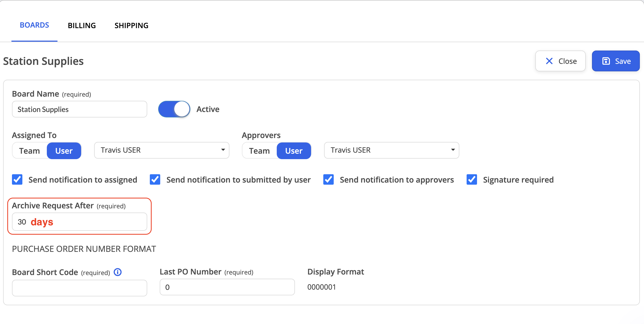This screenshot has width=644, height=324.
Task: Uncheck Send notification to assigned
Action: (17, 179)
